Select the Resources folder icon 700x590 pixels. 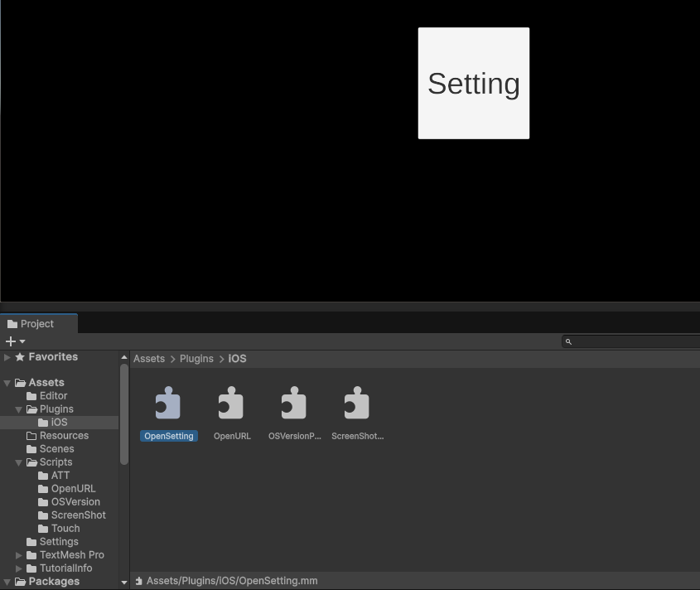pos(31,436)
